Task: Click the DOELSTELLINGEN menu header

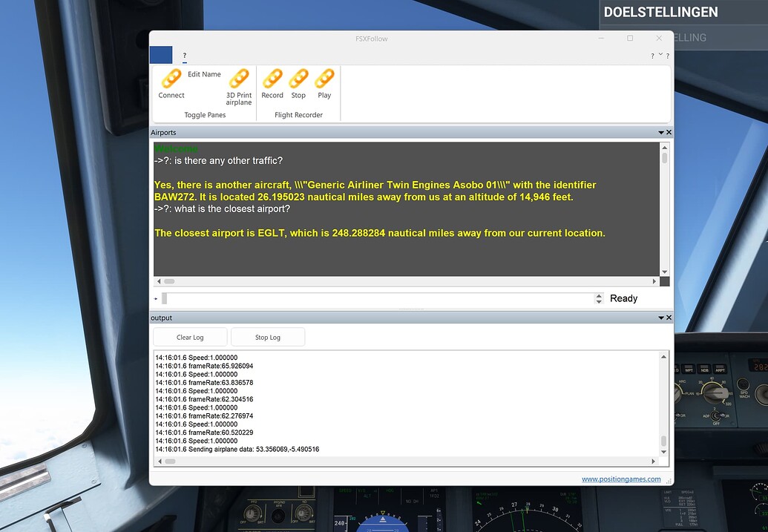Action: [x=661, y=12]
